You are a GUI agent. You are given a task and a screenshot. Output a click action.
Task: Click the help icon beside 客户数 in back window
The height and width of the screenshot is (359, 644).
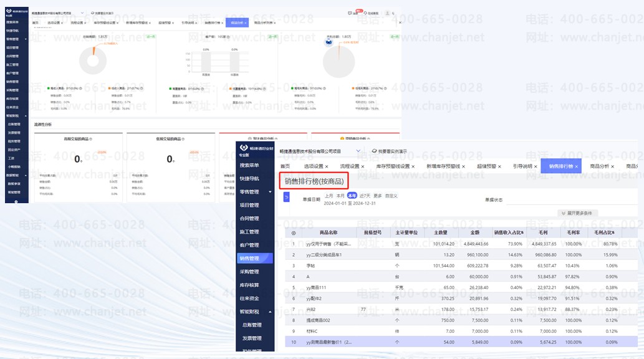228,37
